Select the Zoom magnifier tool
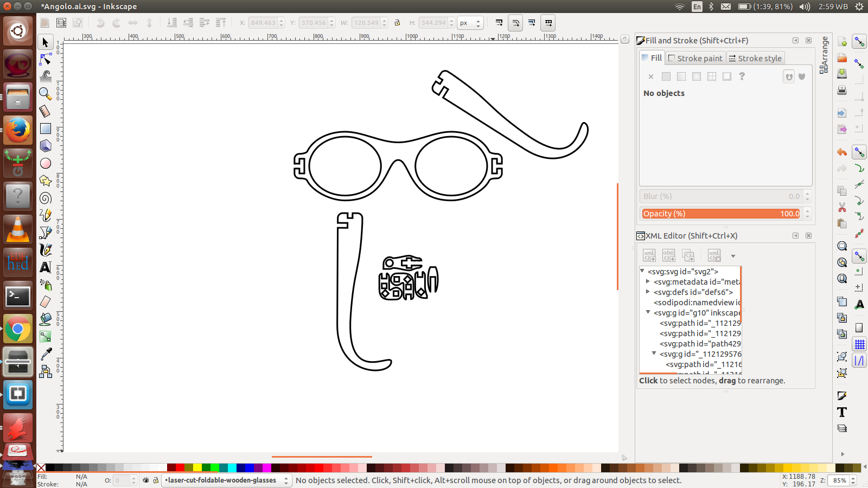The height and width of the screenshot is (488, 868). 46,94
